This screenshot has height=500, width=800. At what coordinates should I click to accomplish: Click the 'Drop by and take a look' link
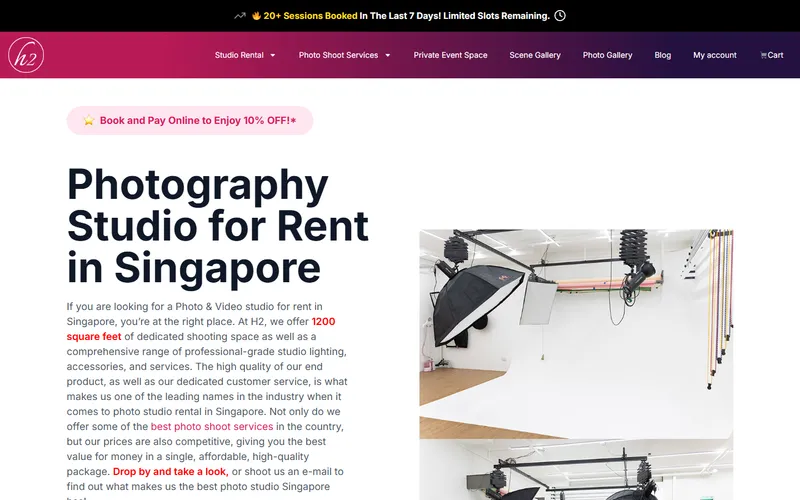click(170, 471)
